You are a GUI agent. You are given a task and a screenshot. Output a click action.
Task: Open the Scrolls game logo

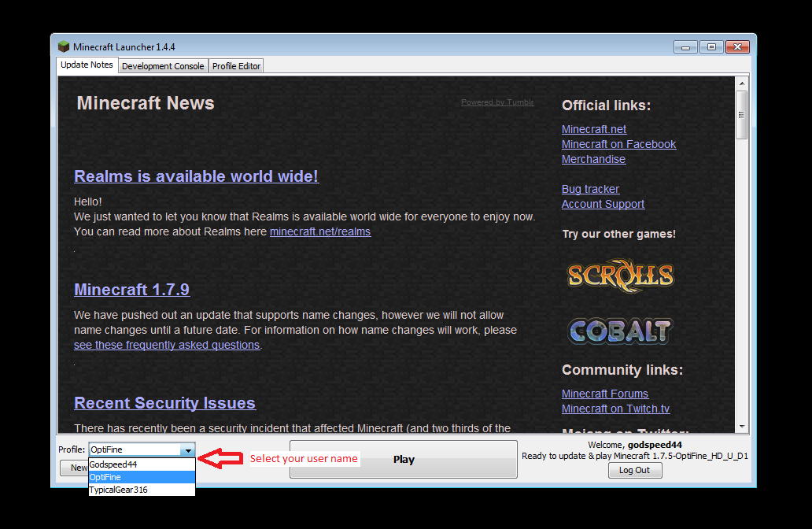(x=620, y=275)
